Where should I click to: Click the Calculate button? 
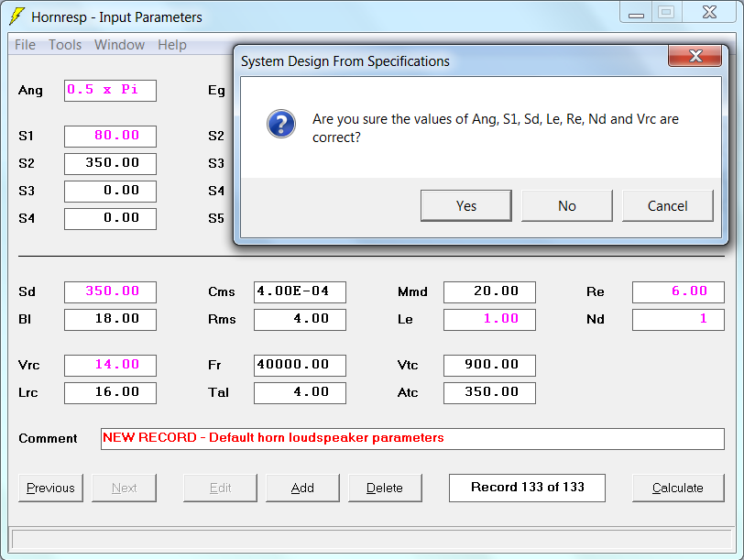(x=678, y=488)
